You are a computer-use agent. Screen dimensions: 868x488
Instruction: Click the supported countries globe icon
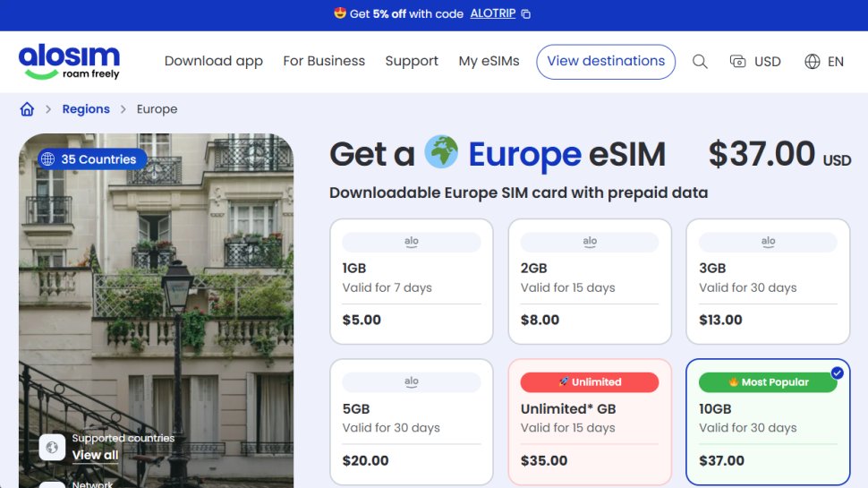point(52,446)
